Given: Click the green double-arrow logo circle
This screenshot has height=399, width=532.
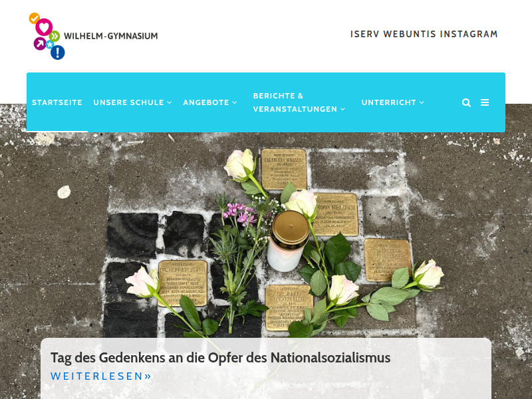Looking at the screenshot, I should [55, 36].
